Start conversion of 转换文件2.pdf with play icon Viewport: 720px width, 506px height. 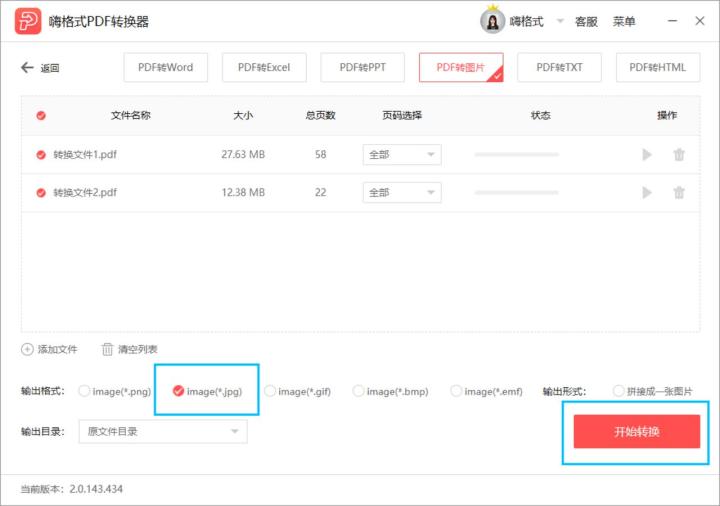point(647,192)
